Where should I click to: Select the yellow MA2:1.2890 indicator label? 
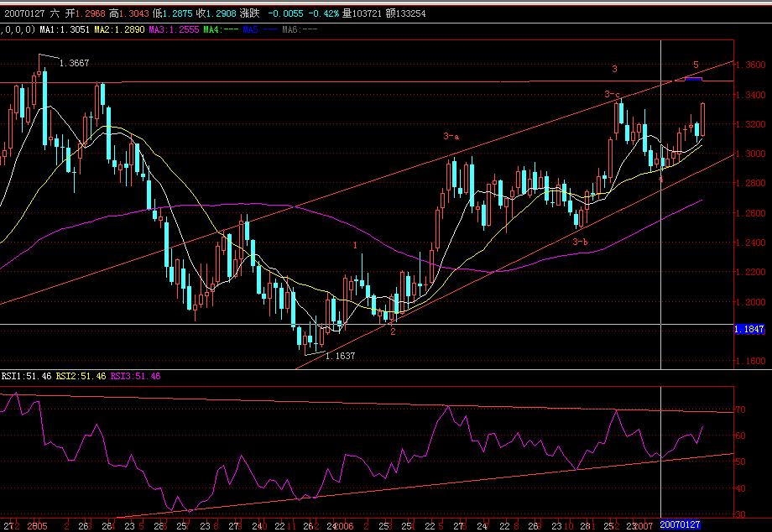click(120, 29)
